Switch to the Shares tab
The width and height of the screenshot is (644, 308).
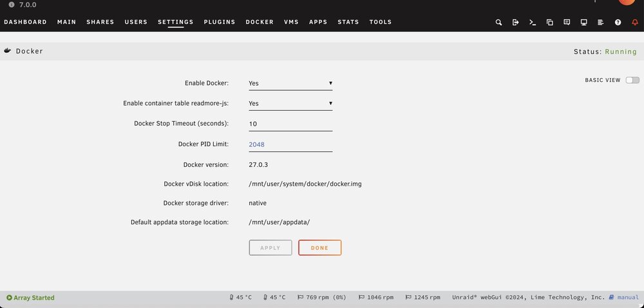pyautogui.click(x=100, y=22)
